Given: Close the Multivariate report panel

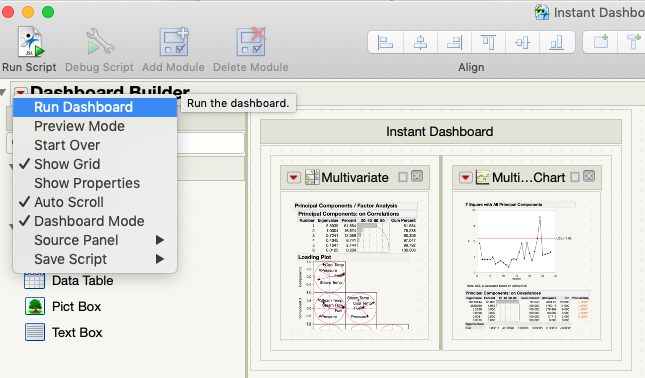Looking at the screenshot, I should (x=417, y=176).
